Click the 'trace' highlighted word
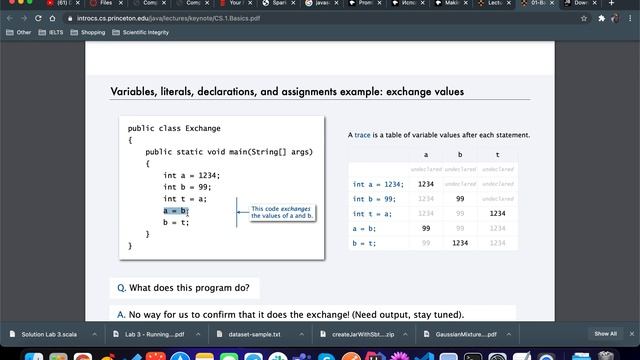The width and height of the screenshot is (640, 360). coord(362,135)
